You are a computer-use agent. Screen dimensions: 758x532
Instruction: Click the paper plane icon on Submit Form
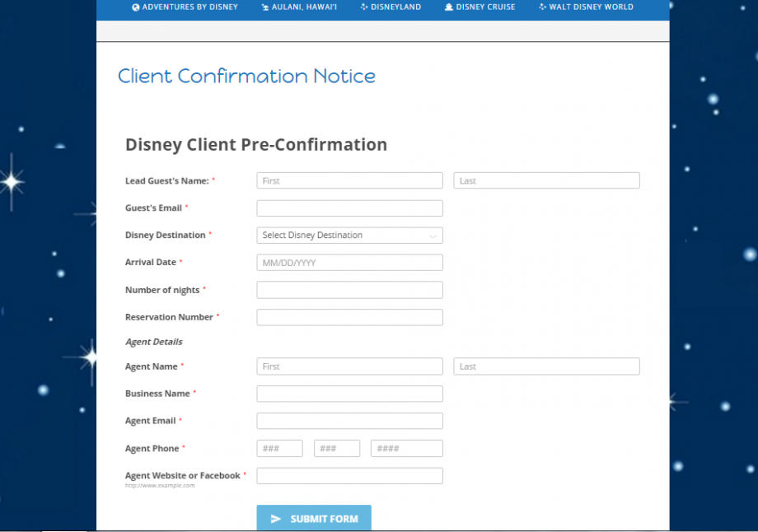(275, 519)
